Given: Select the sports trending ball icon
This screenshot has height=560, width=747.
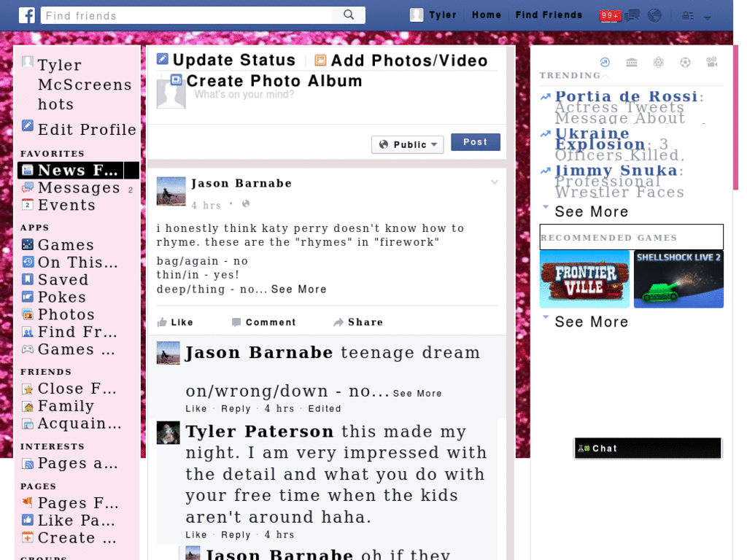Looking at the screenshot, I should [685, 62].
